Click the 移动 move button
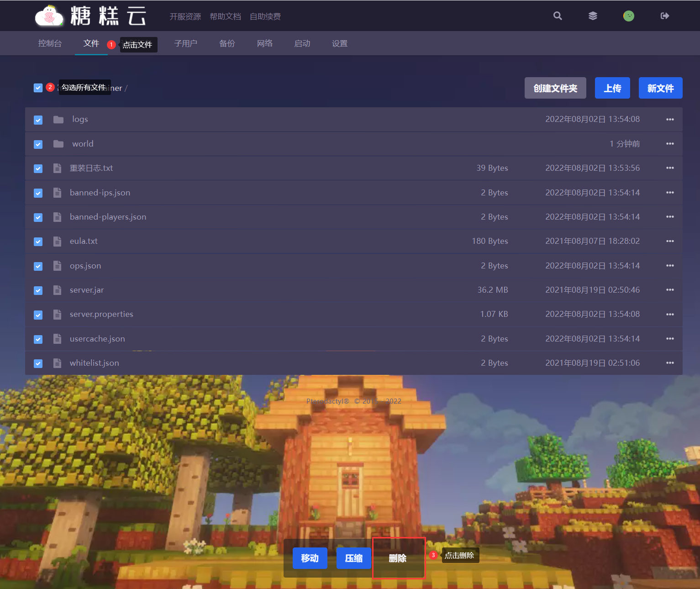700x589 pixels. coord(310,558)
